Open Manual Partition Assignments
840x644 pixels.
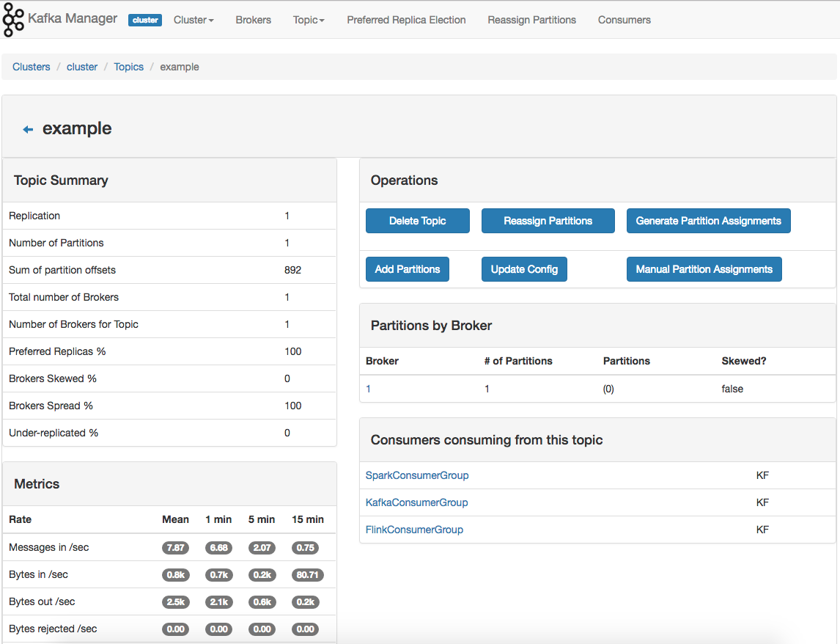(x=704, y=269)
